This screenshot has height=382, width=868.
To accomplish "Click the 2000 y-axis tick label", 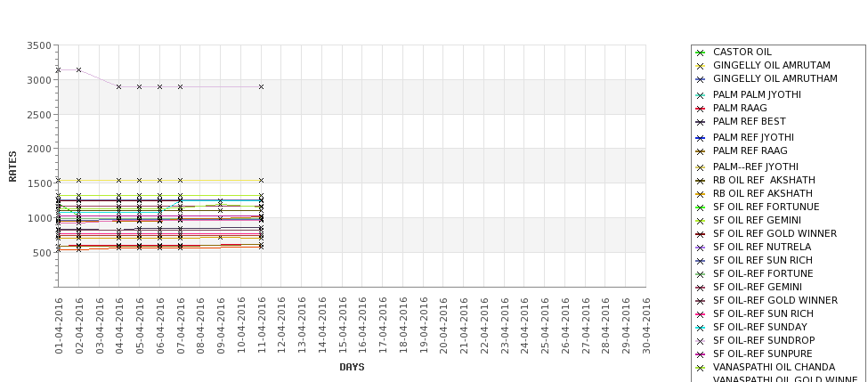I will [39, 149].
